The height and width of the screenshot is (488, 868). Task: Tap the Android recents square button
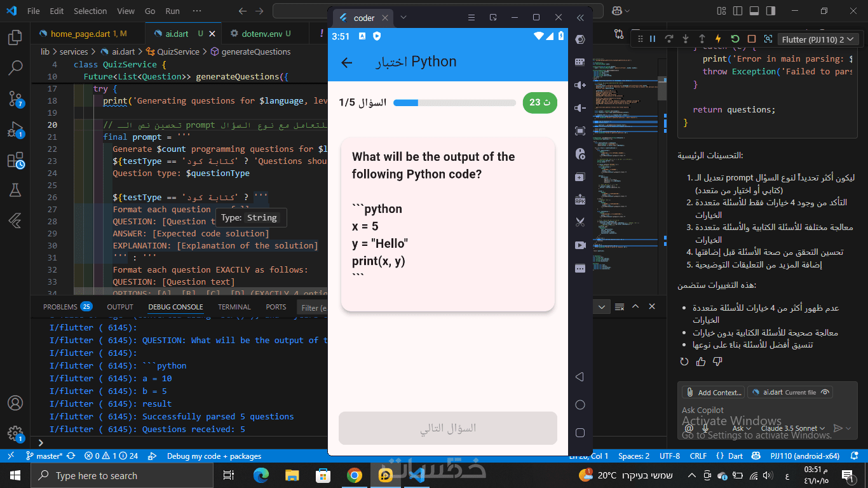click(x=580, y=433)
